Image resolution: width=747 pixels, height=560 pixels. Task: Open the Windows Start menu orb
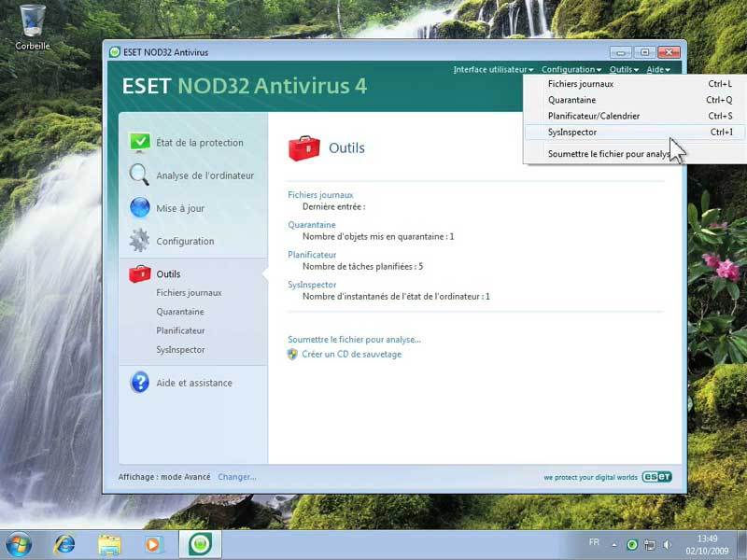18,544
